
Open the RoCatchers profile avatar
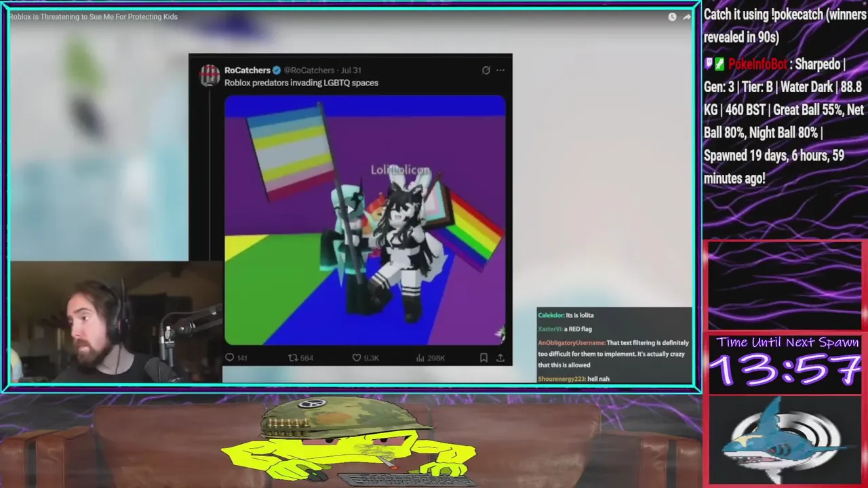210,75
